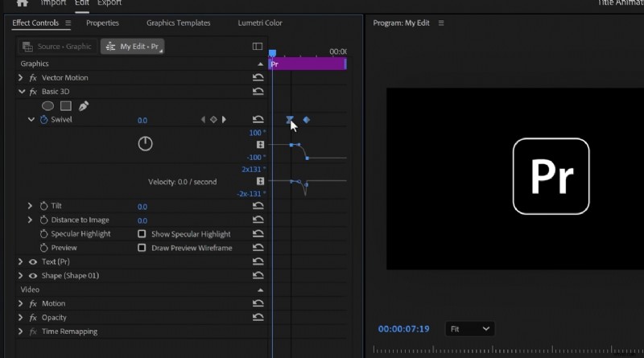
Task: Open the Import workspace tab
Action: pos(53,3)
